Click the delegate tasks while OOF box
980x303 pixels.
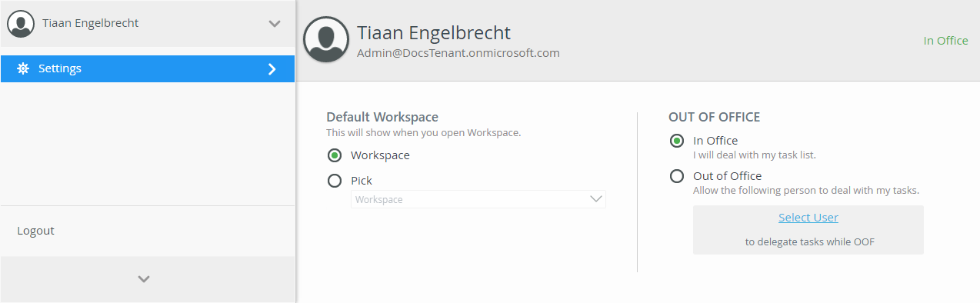coord(808,230)
